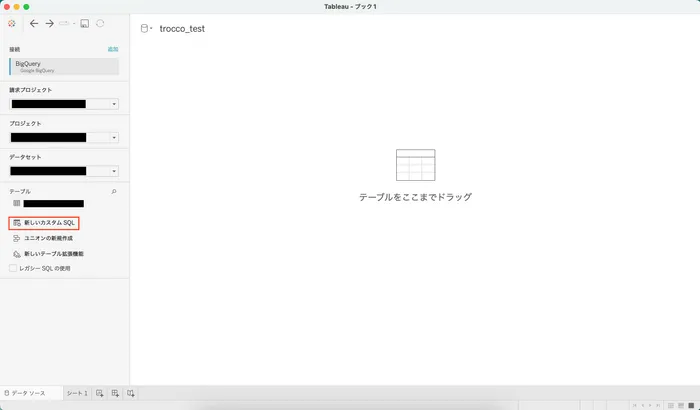Click the new worksheet icon
Screen dimensions: 700x410
100,393
